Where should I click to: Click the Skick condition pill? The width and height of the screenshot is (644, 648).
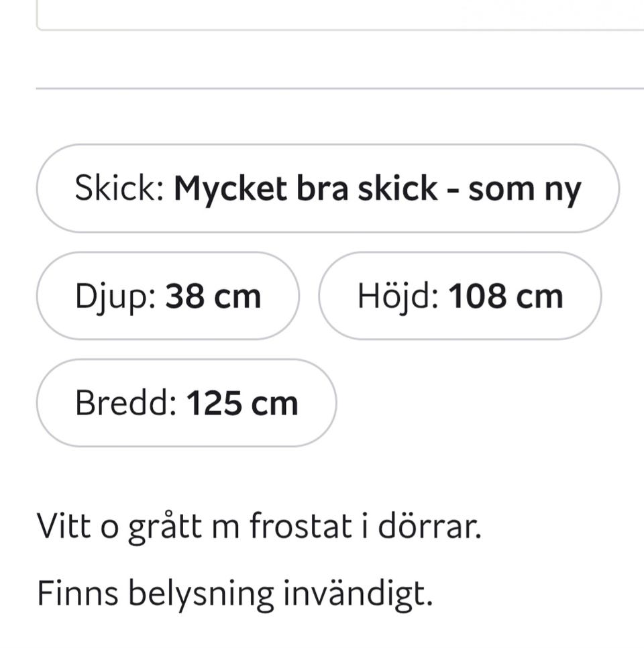pyautogui.click(x=328, y=189)
